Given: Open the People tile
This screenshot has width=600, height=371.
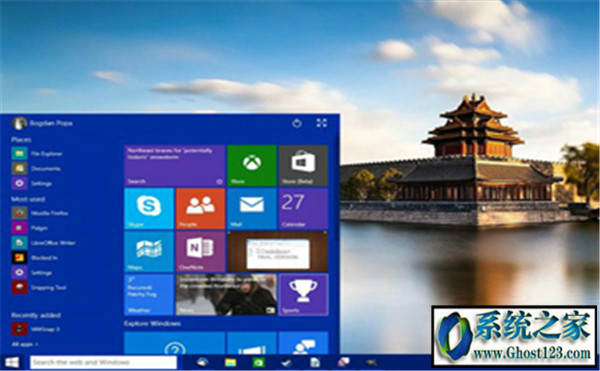Looking at the screenshot, I should (x=200, y=208).
